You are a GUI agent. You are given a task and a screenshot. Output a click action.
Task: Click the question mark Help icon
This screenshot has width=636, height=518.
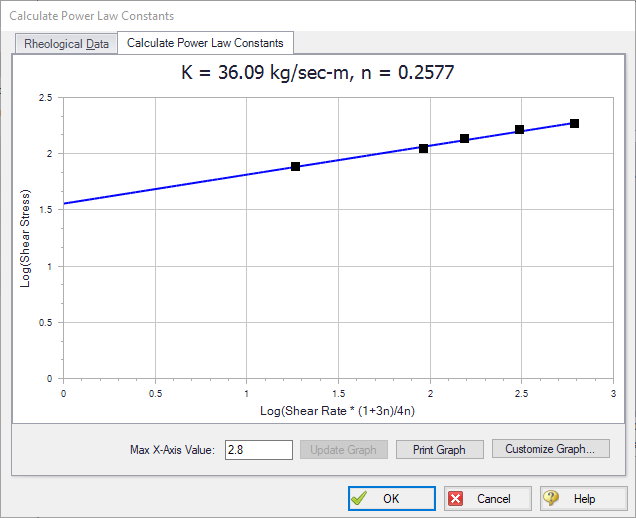pyautogui.click(x=551, y=499)
